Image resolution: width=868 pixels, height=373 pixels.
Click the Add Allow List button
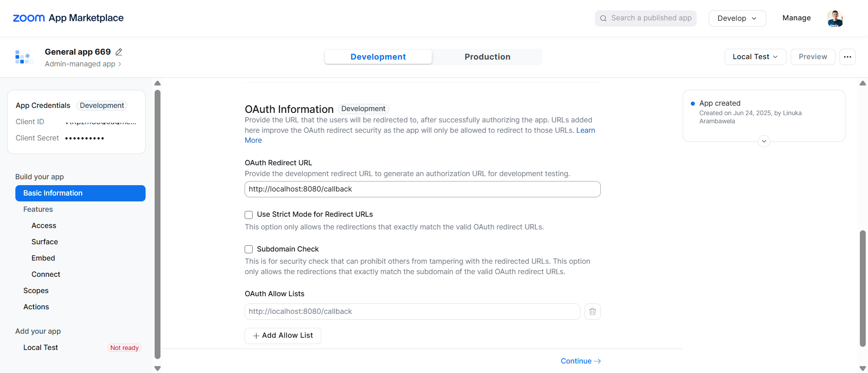click(283, 336)
